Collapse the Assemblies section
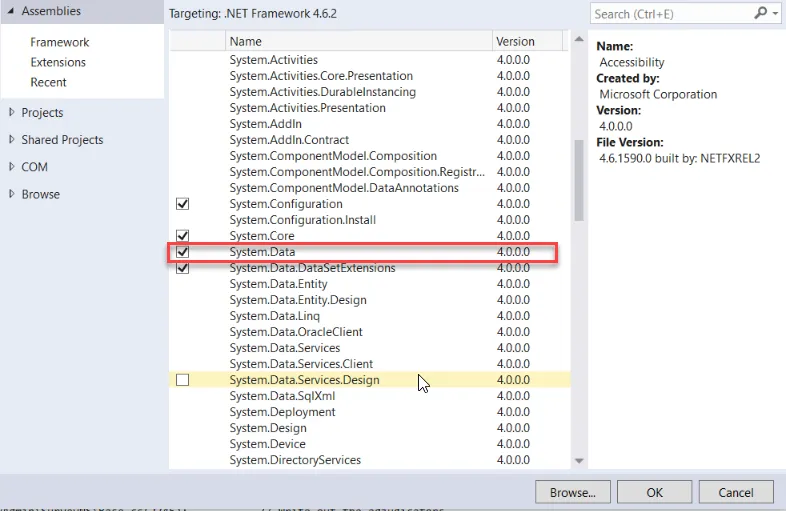 [x=11, y=11]
